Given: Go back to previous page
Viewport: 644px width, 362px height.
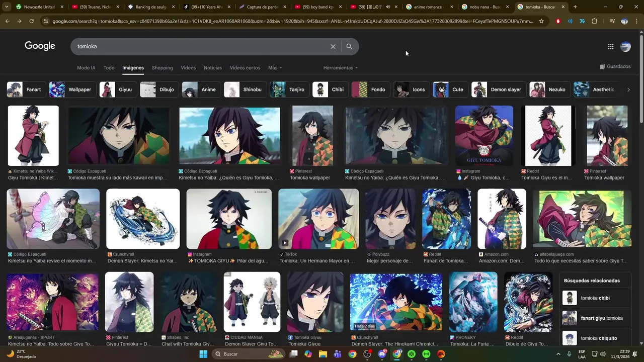Looking at the screenshot, I should click(x=7, y=21).
